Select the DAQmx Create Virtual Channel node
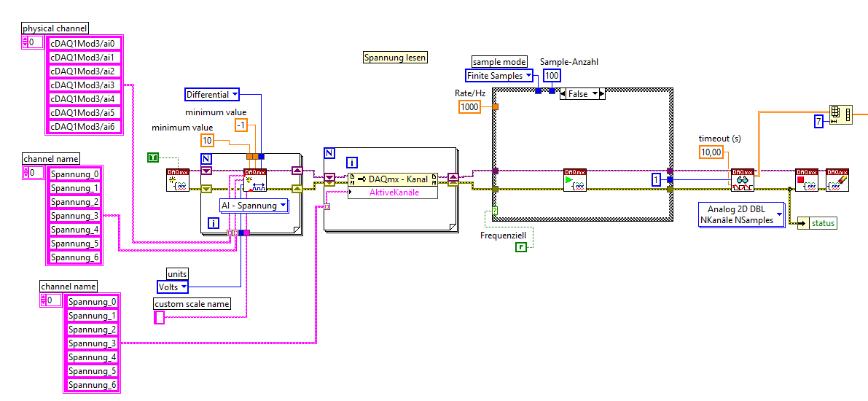This screenshot has height=401, width=868. coord(255,180)
